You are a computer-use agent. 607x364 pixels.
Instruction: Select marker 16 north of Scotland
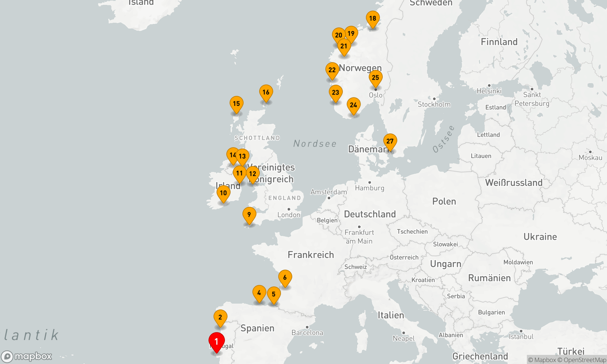coord(266,93)
